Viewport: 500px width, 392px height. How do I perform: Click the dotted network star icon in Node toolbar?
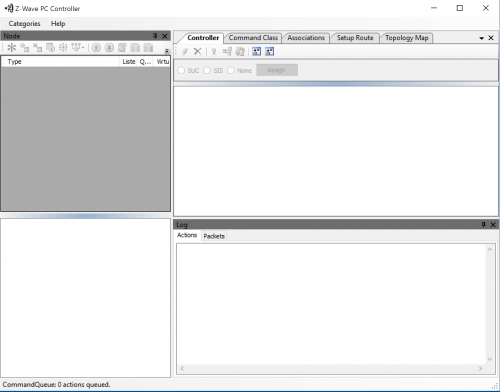coord(63,48)
